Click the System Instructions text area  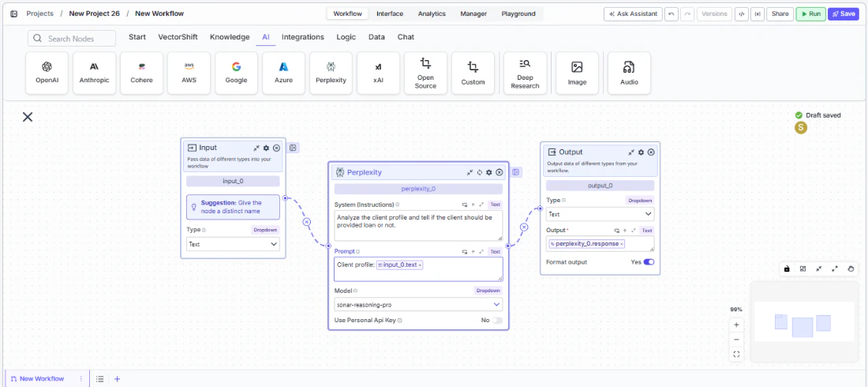(418, 225)
